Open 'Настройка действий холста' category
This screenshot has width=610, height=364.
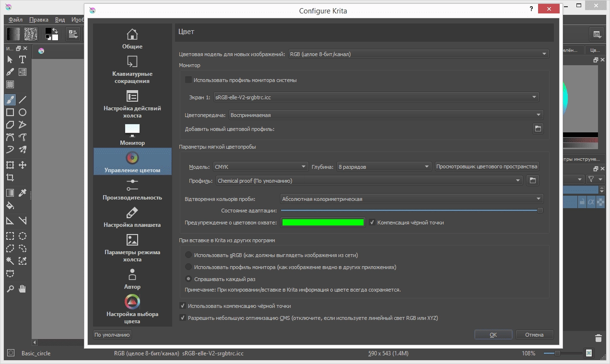[x=132, y=104]
